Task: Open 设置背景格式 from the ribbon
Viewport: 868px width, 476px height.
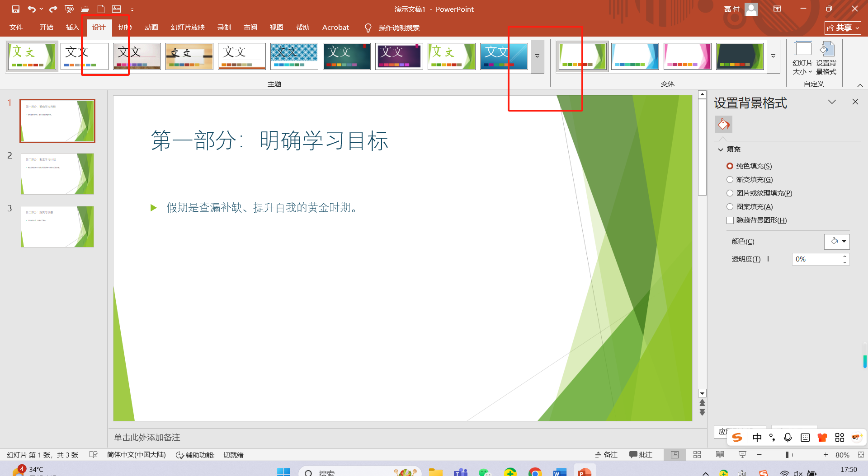Action: [826, 59]
